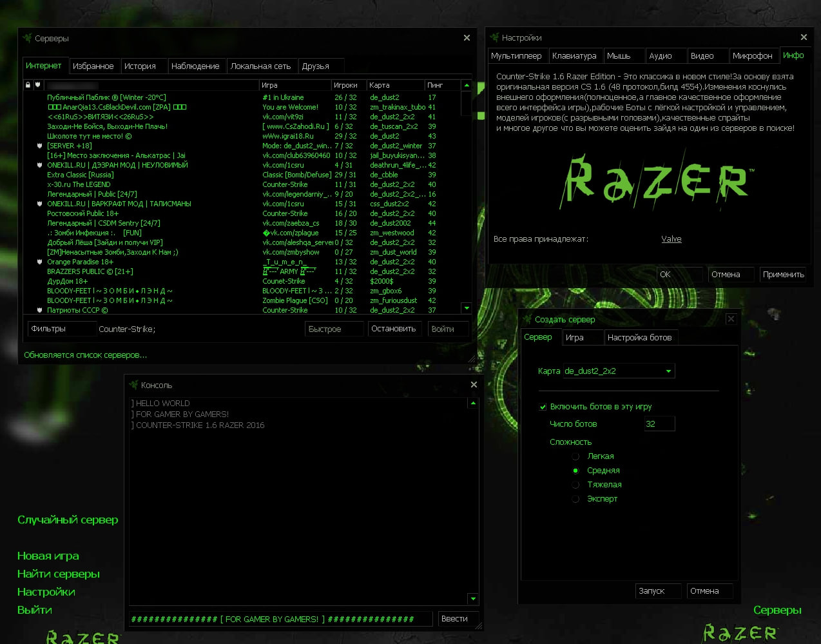This screenshot has height=644, width=821.
Task: Sort server list by Игроки column
Action: pyautogui.click(x=349, y=85)
